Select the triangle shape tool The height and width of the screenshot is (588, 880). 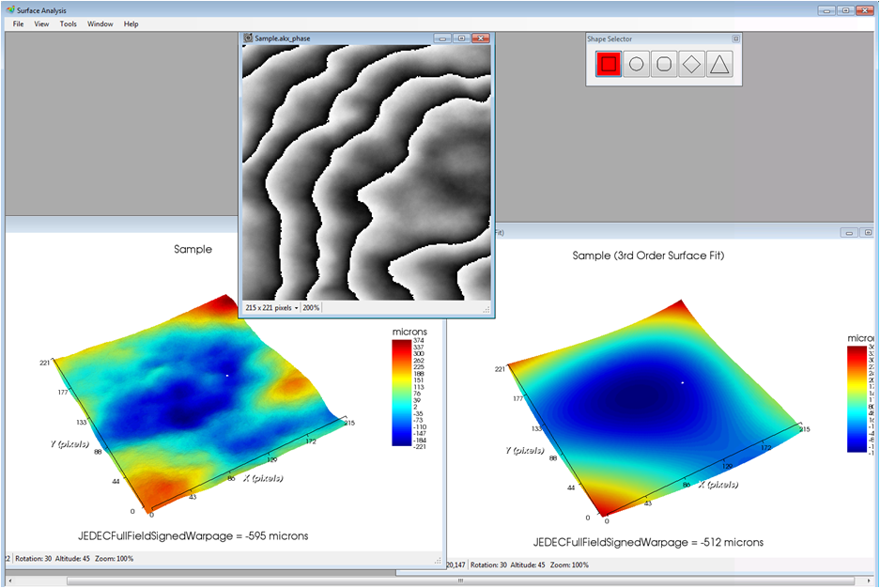[x=719, y=65]
